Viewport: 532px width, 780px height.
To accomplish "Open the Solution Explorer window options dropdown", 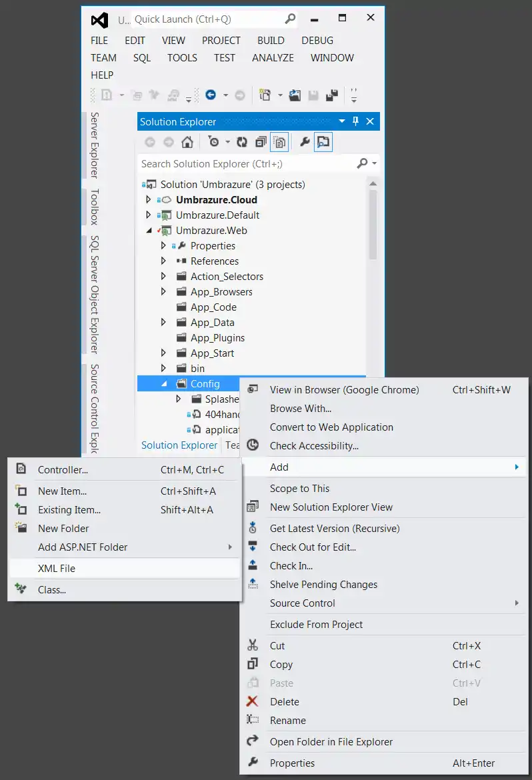I will coord(342,121).
